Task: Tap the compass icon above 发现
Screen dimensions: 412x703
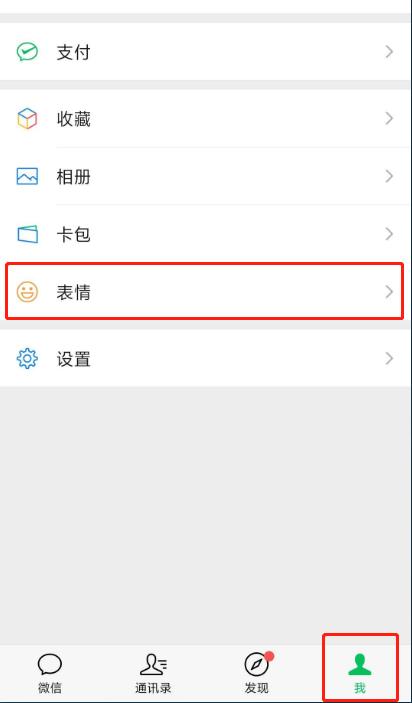Action: pyautogui.click(x=256, y=664)
